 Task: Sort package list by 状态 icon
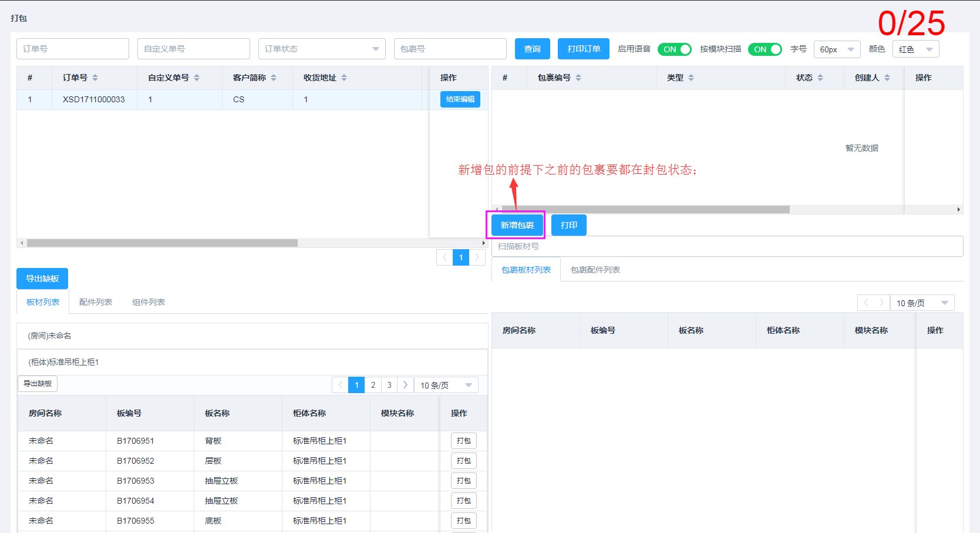(x=820, y=78)
